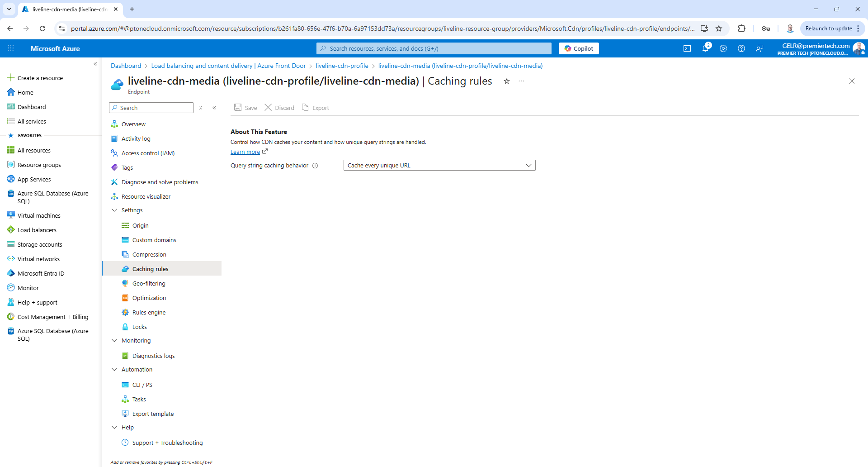Open the Azure portal hamburger menu
Image resolution: width=868 pixels, height=467 pixels.
(x=11, y=48)
